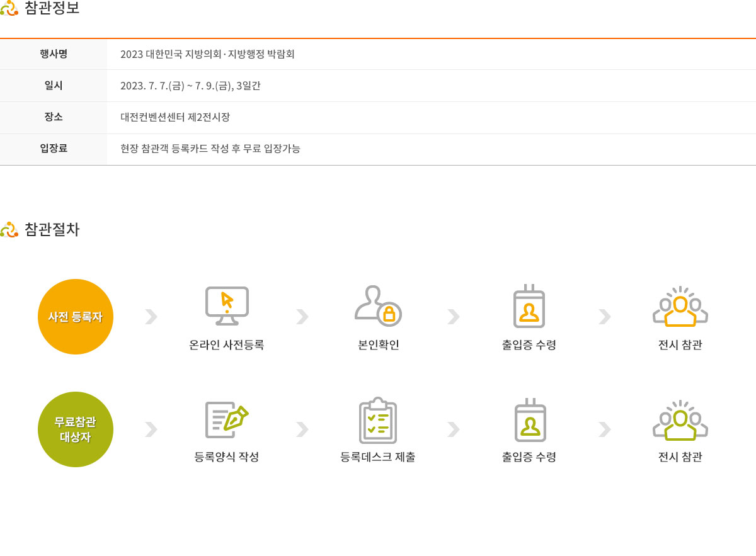Click the 본인확인 person-with-lock icon

(x=378, y=305)
